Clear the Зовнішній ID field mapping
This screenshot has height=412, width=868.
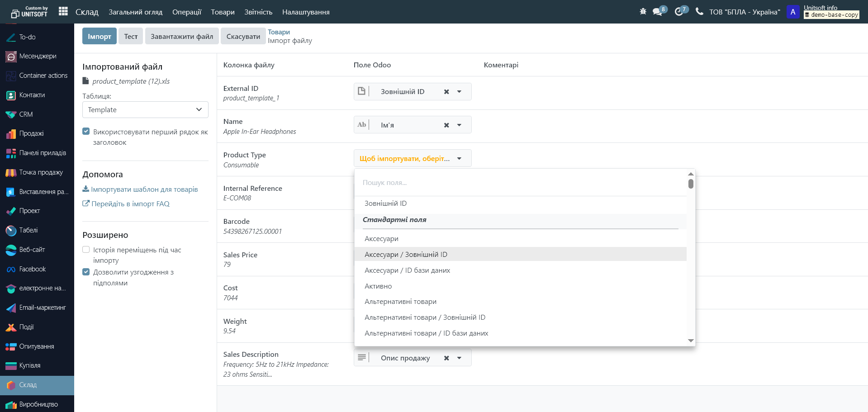446,92
